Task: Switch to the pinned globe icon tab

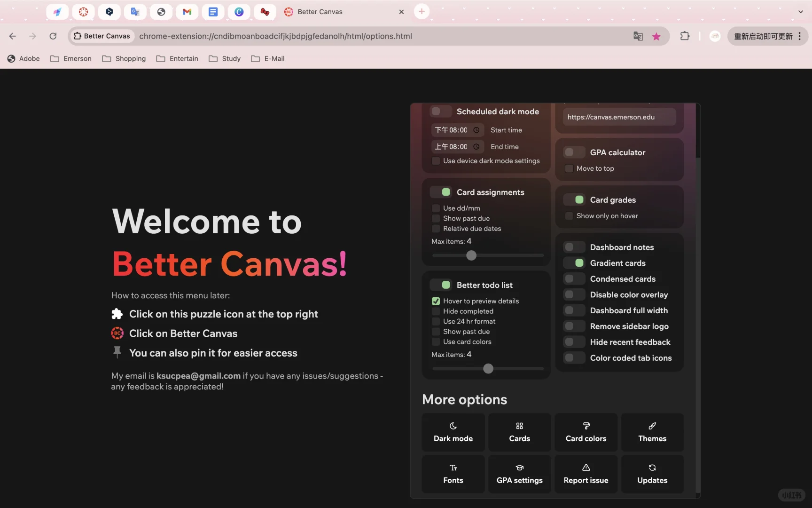Action: pos(161,12)
